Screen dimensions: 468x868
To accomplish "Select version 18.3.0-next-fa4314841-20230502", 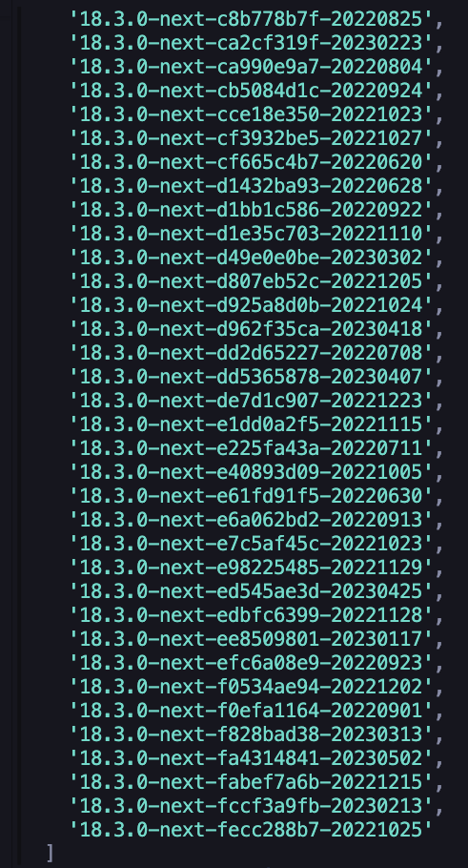I will (x=251, y=757).
